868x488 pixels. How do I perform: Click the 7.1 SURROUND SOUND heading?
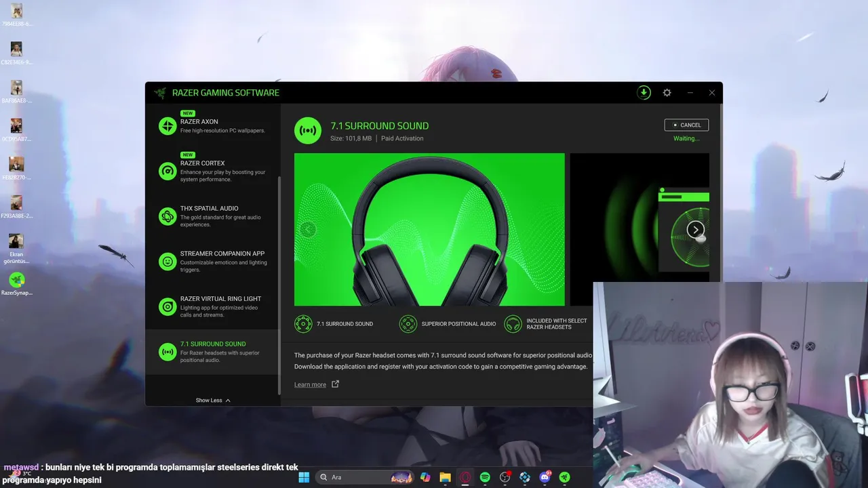click(x=380, y=125)
